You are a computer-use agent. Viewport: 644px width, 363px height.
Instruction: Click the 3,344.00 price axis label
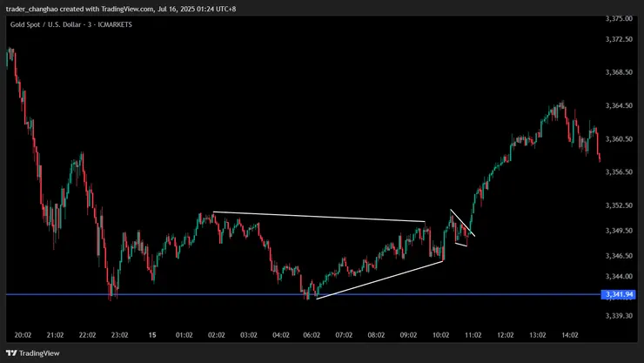click(619, 276)
